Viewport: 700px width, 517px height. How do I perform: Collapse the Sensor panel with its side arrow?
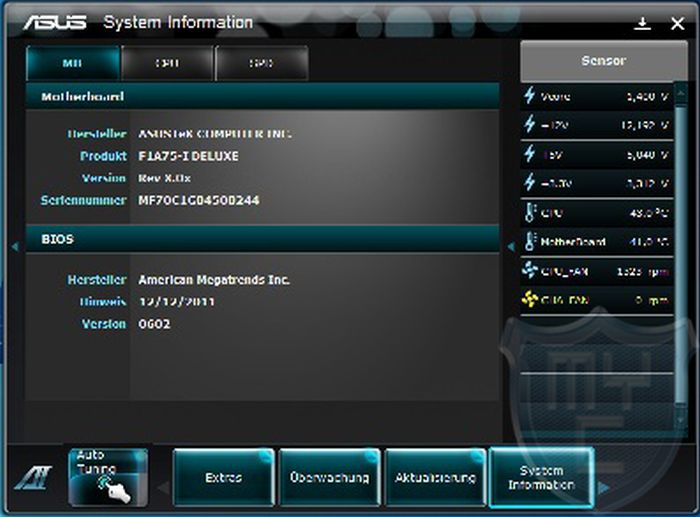[x=512, y=246]
